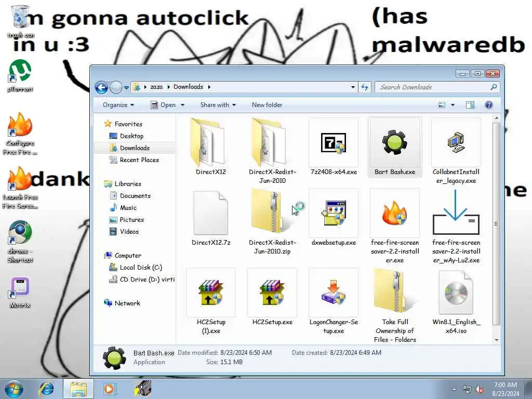Click the Change your view icon

tap(442, 105)
